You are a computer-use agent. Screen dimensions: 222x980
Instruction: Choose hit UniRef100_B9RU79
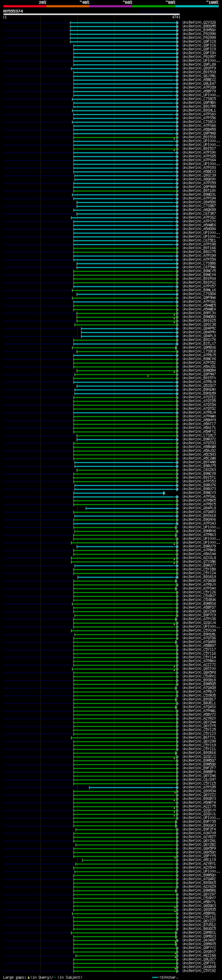pyautogui.click(x=199, y=547)
